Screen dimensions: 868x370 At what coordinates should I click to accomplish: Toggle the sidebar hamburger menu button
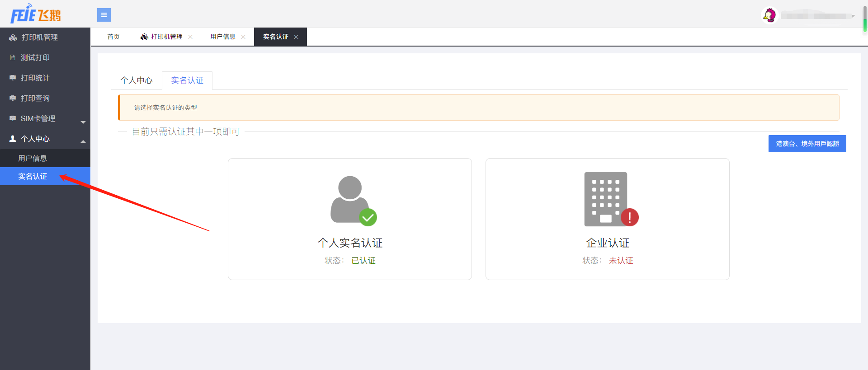(104, 15)
